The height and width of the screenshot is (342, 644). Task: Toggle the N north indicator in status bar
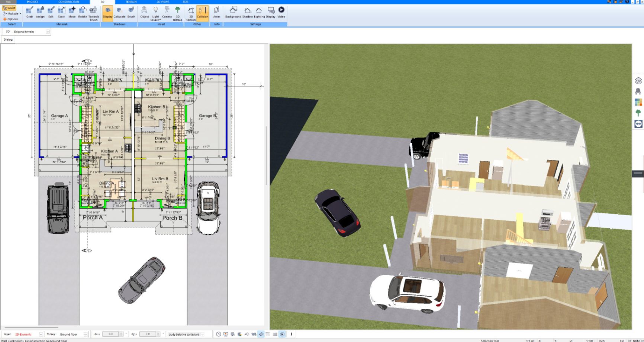[x=282, y=334]
